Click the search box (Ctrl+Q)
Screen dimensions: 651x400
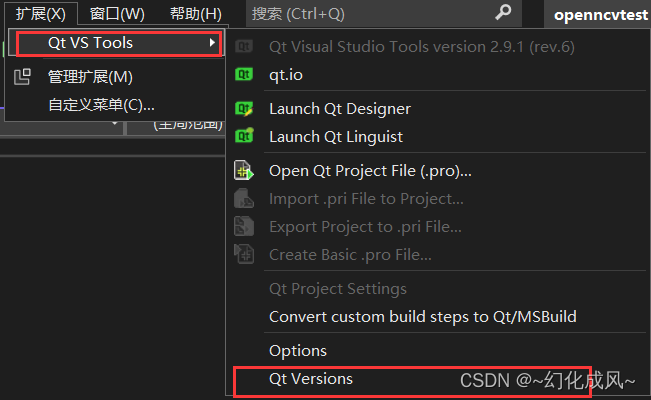coord(370,14)
